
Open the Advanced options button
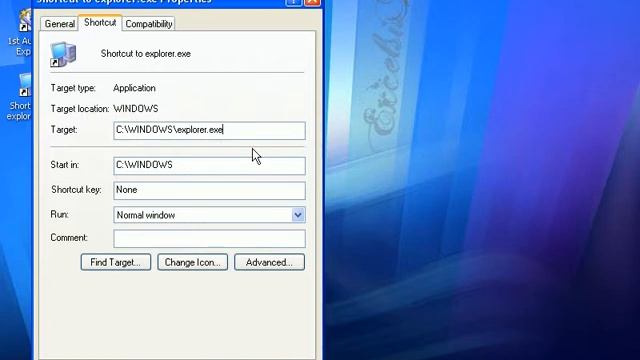click(x=269, y=262)
